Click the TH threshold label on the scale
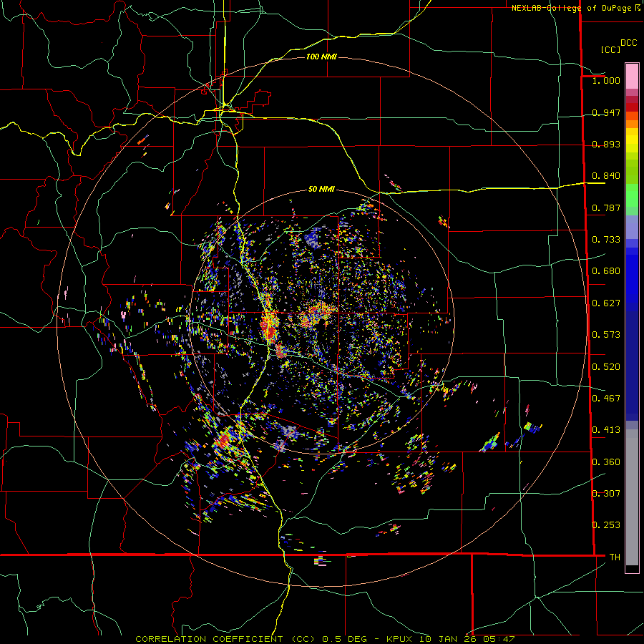The height and width of the screenshot is (644, 644). click(x=615, y=557)
